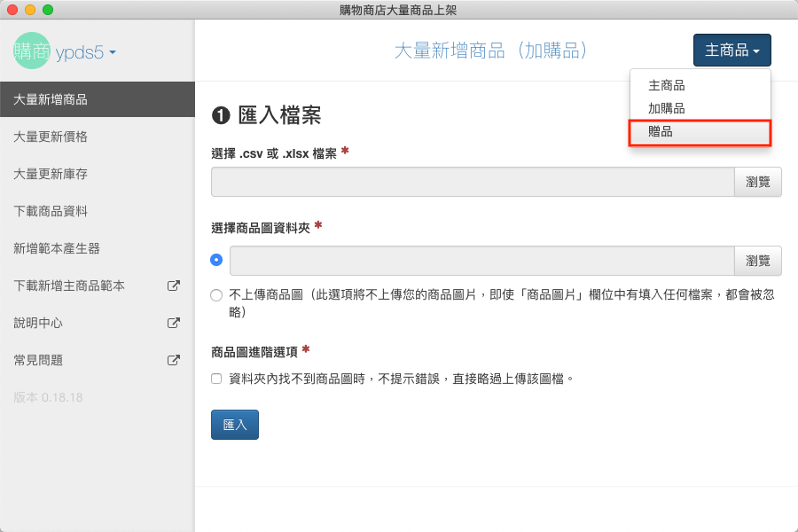This screenshot has height=532, width=798.
Task: Click external link icon beside 常見問題
Action: [174, 360]
